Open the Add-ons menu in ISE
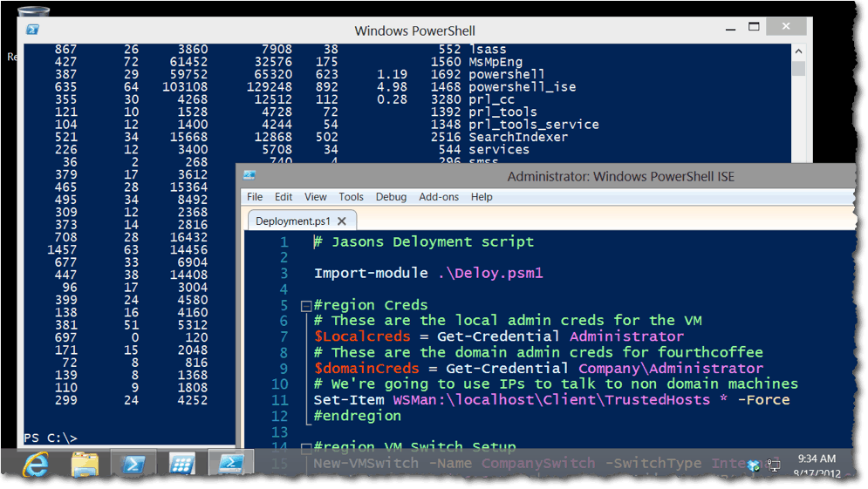 coord(439,197)
